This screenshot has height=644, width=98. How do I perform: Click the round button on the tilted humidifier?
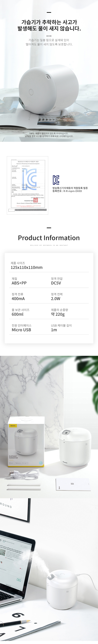pos(31,92)
